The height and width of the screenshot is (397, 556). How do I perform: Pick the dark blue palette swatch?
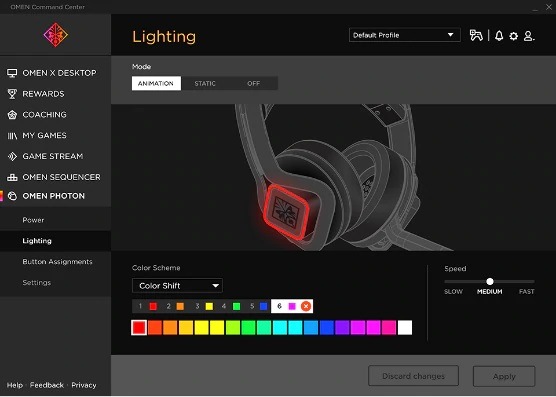tap(327, 328)
